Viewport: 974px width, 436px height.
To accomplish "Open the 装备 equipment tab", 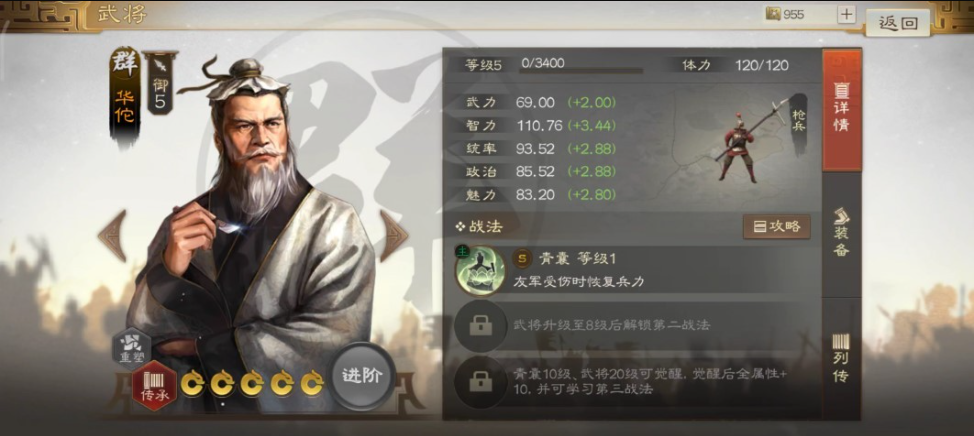I will pos(842,233).
